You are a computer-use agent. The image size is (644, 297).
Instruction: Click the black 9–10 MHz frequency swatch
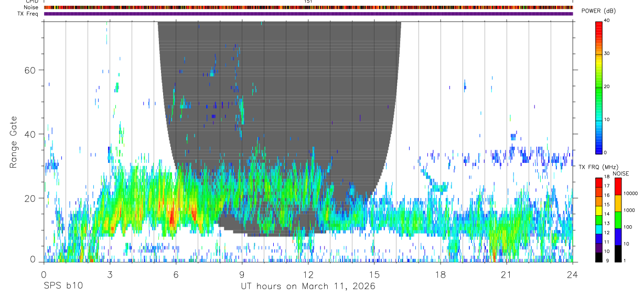598,256
